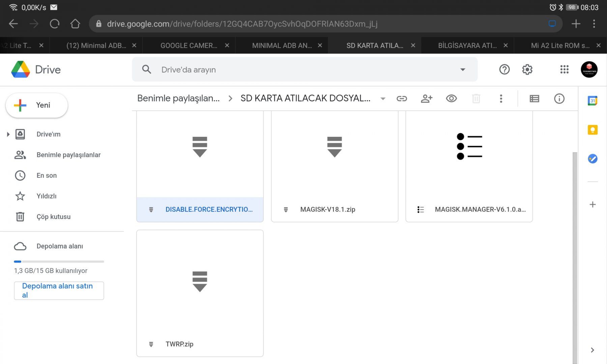Open the Google account avatar
This screenshot has height=364, width=607.
click(x=589, y=69)
